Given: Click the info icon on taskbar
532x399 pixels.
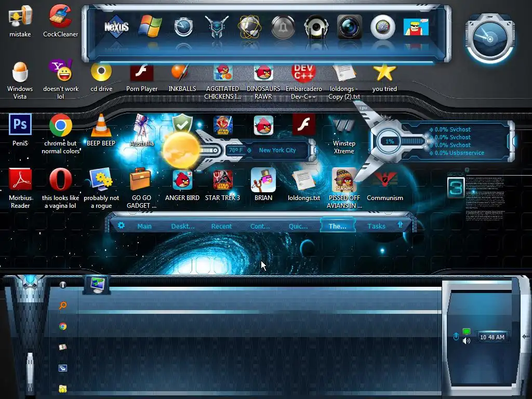Looking at the screenshot, I should pos(63,285).
